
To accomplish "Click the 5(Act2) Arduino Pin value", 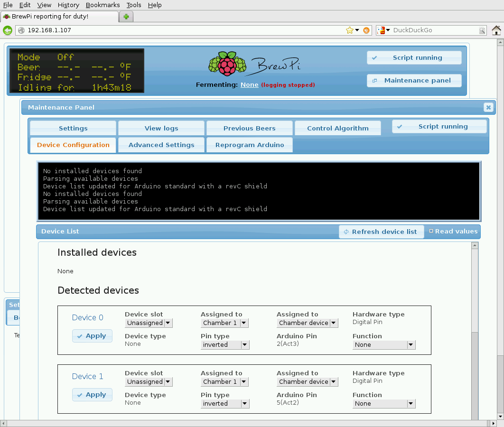I will click(288, 403).
